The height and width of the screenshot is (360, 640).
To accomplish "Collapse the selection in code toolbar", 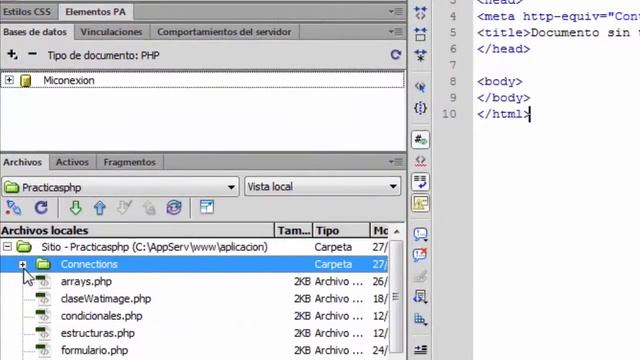I will [x=420, y=34].
